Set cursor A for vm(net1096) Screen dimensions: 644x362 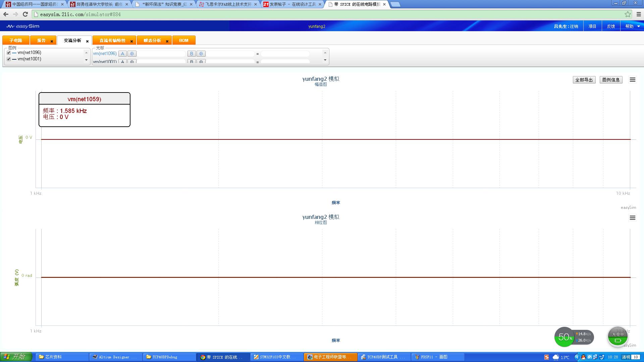point(122,54)
